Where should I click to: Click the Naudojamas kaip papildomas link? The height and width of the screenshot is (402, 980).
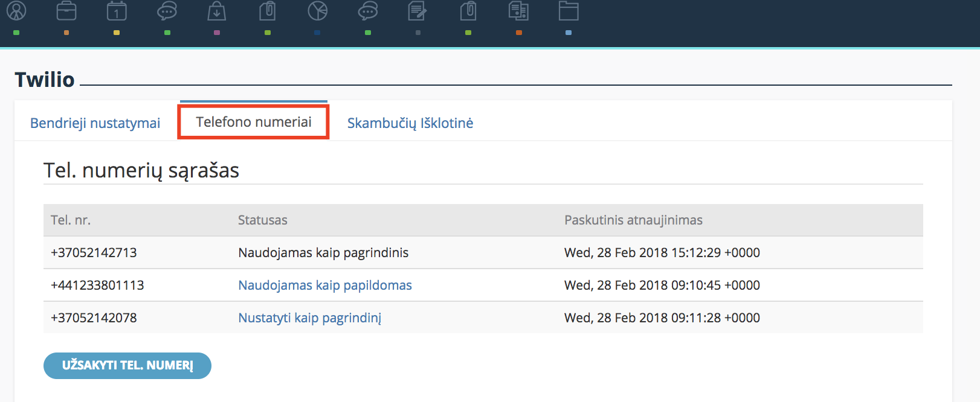tap(325, 285)
